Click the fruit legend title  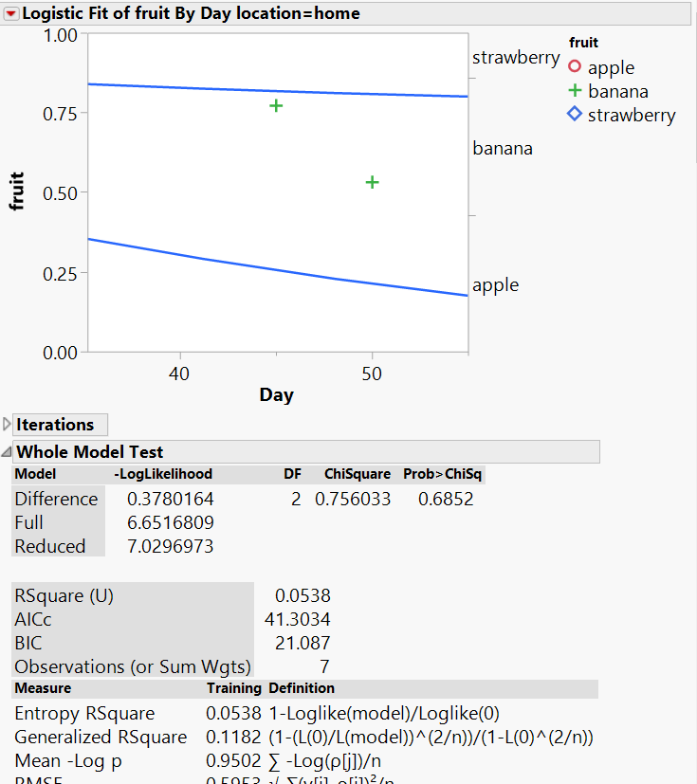(583, 43)
